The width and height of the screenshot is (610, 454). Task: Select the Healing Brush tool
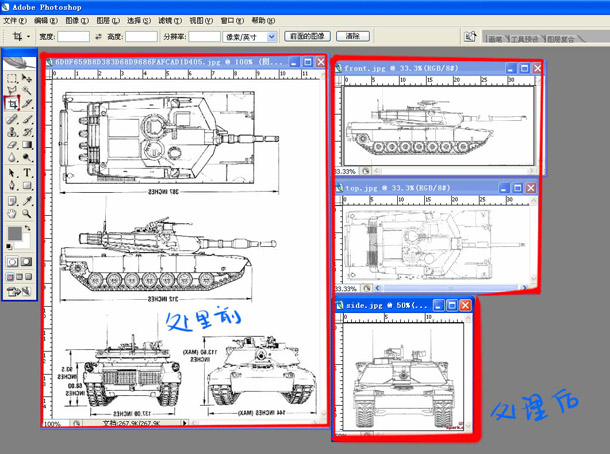(12, 119)
